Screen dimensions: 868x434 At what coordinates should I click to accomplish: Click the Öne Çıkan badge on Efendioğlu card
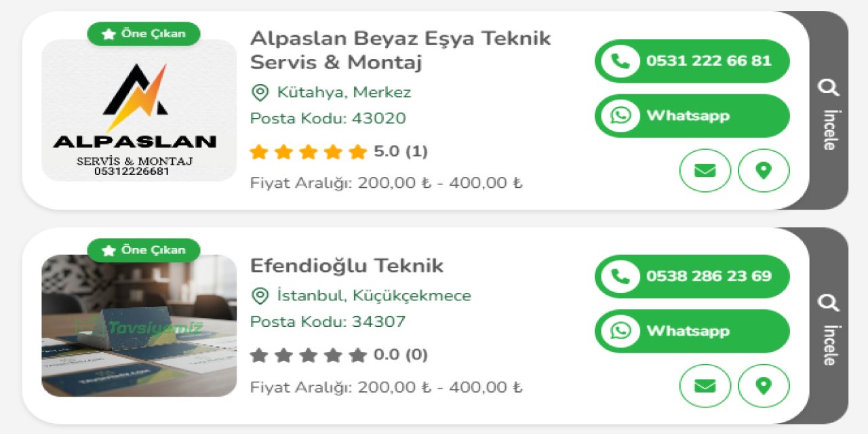(x=142, y=249)
